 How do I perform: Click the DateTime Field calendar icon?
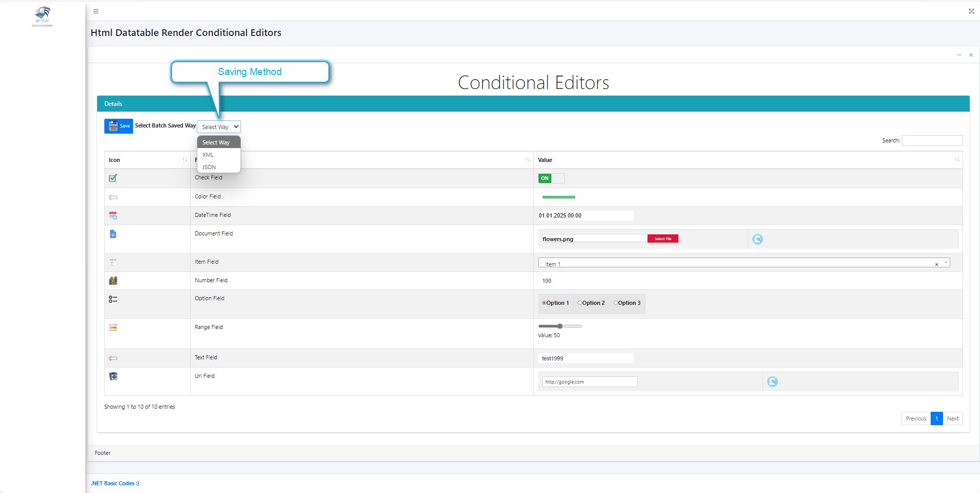pos(113,215)
